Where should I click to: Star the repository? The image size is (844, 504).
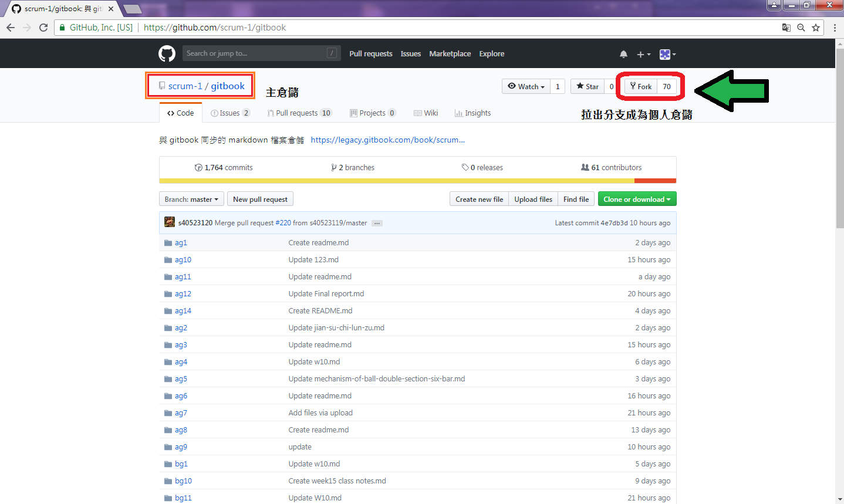pyautogui.click(x=588, y=86)
